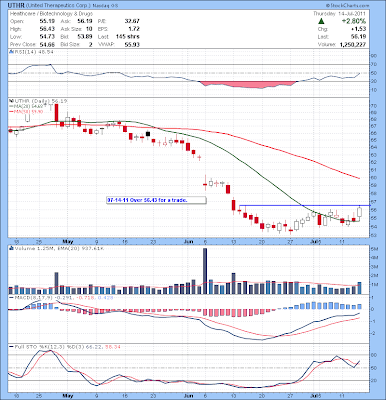Click the green up-triangle change indicator

321,21
